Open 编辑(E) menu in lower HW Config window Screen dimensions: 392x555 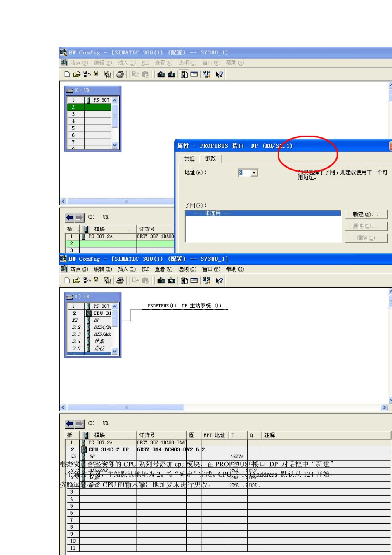[103, 269]
